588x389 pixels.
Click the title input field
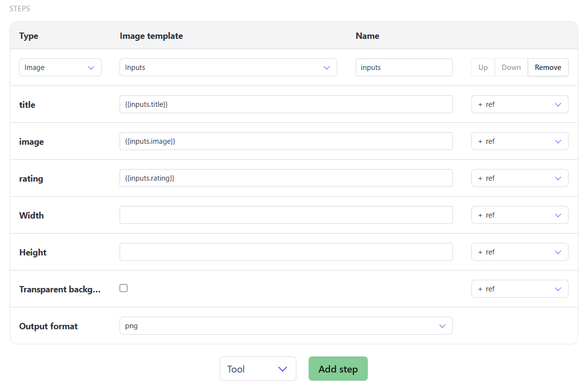click(286, 104)
